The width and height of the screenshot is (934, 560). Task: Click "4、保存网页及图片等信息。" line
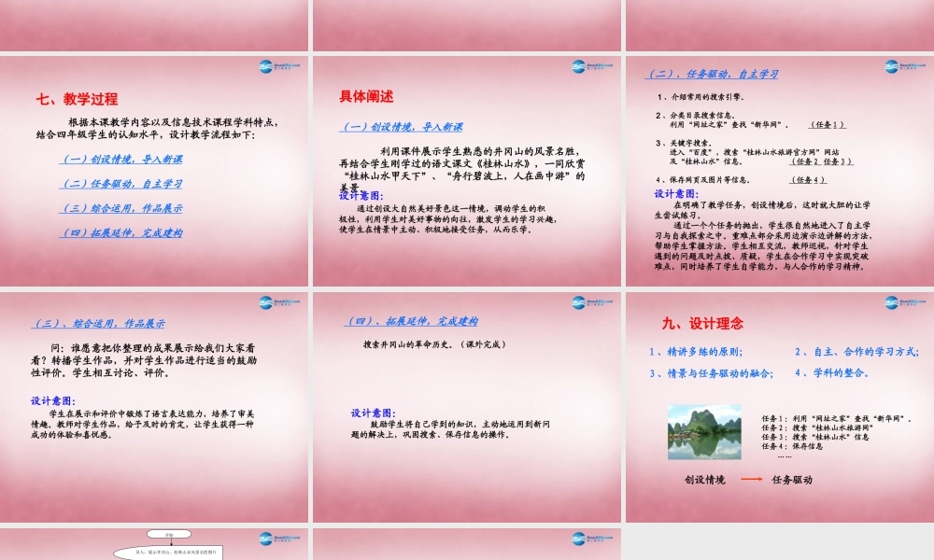(x=703, y=180)
